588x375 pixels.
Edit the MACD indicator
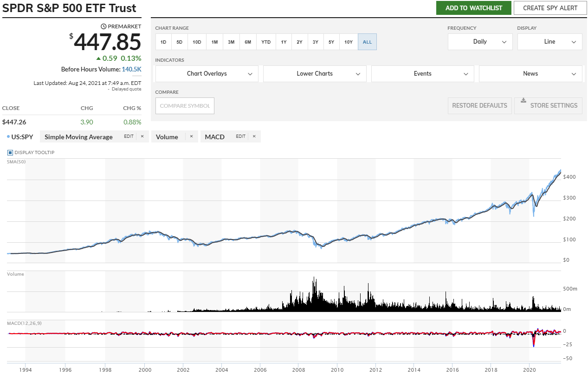point(240,136)
